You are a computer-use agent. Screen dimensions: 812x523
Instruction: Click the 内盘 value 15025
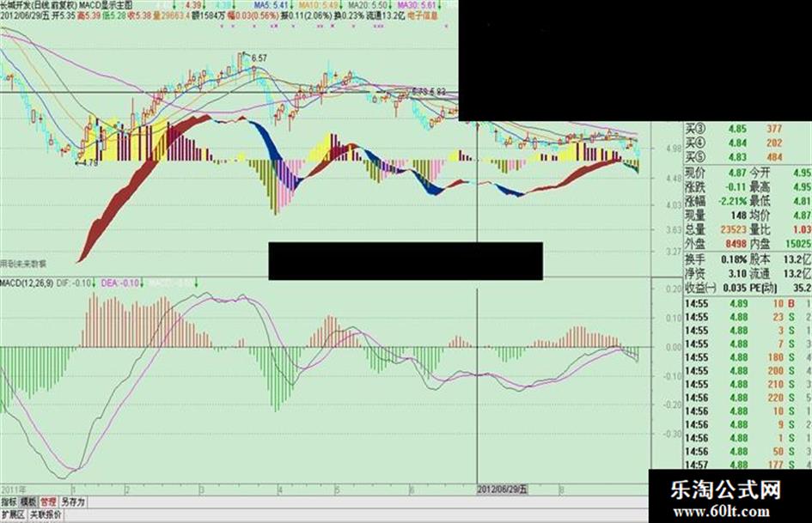pos(798,243)
